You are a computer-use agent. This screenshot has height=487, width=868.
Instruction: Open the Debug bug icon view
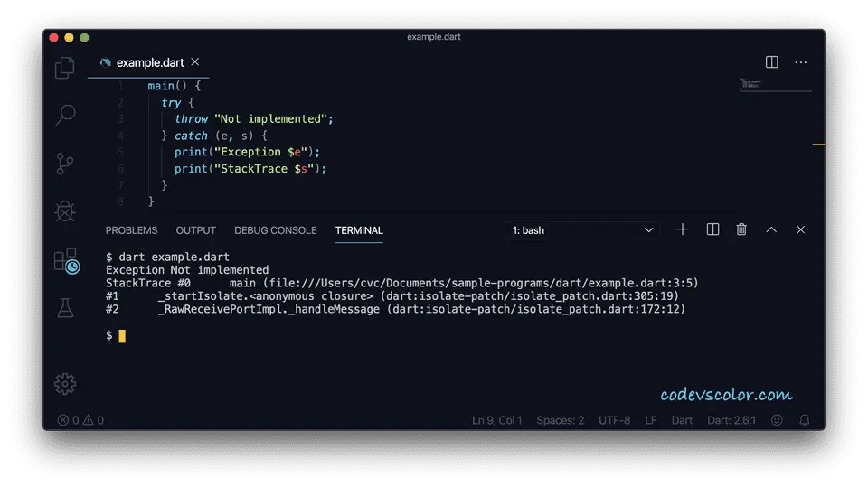point(65,211)
